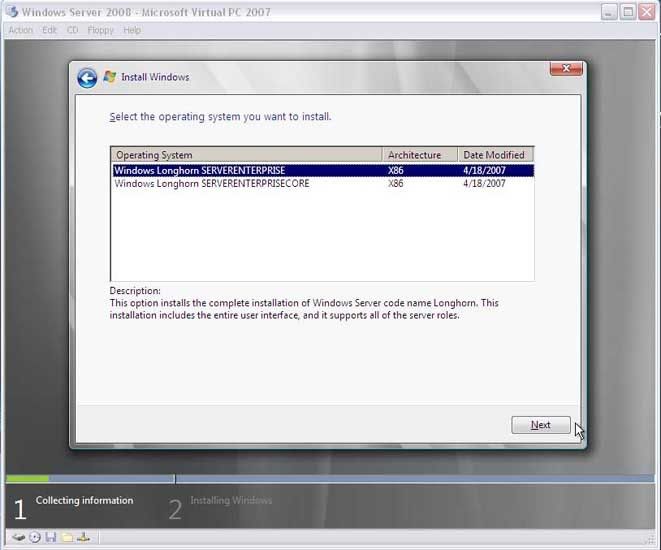
Task: Open the Help menu
Action: [x=132, y=30]
